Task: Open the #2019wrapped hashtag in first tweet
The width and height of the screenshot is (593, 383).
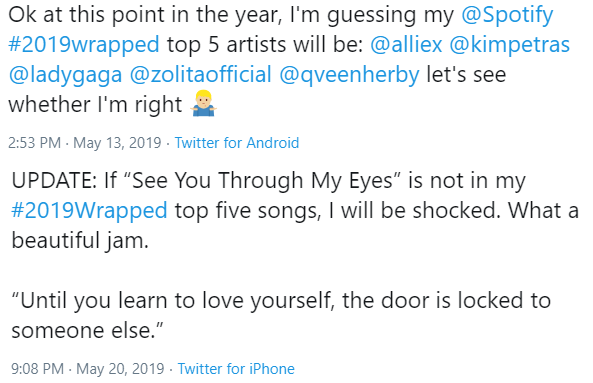Action: pyautogui.click(x=84, y=45)
